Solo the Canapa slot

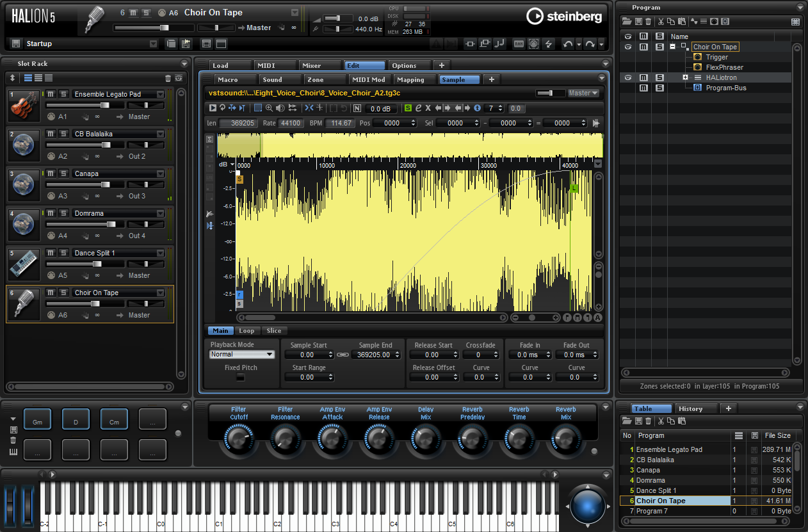pos(63,173)
